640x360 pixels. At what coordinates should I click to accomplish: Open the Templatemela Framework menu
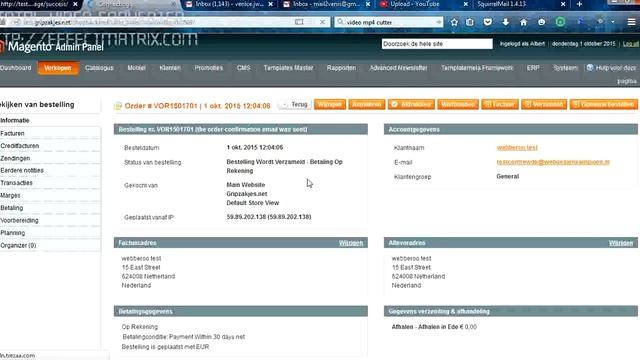pyautogui.click(x=477, y=68)
